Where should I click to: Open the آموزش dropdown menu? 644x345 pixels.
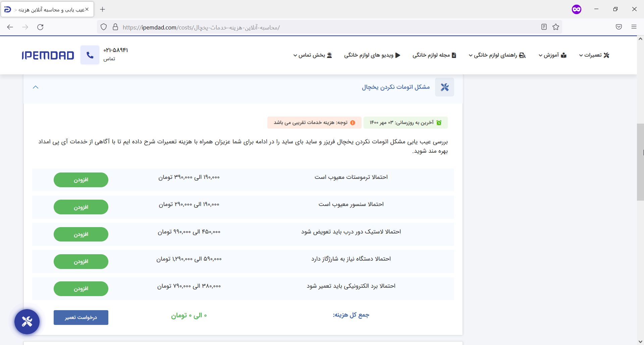pyautogui.click(x=552, y=55)
